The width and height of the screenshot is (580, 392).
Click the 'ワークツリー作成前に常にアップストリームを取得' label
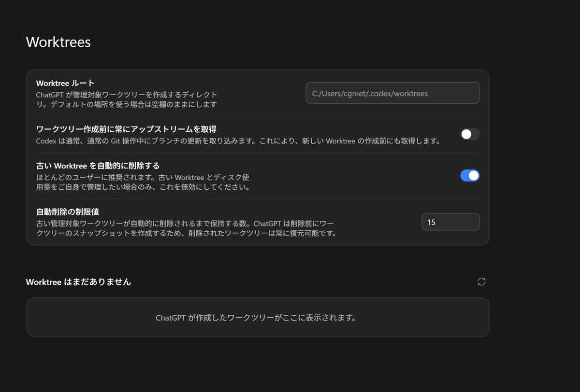(126, 129)
